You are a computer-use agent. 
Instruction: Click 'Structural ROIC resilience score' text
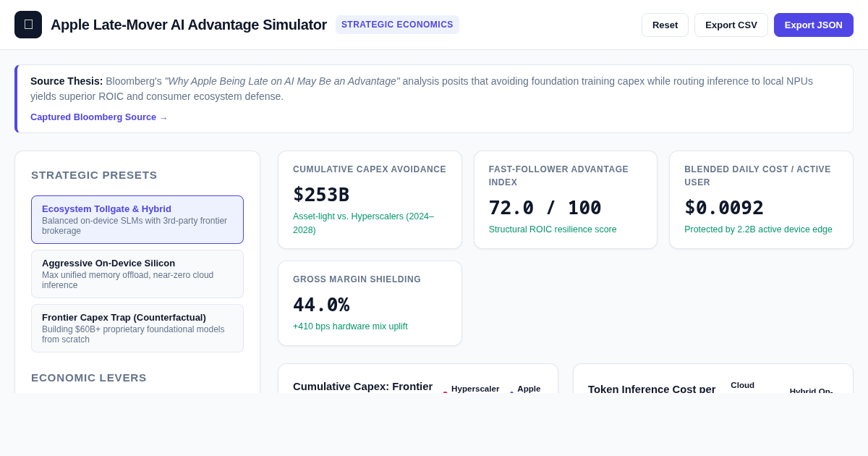(x=553, y=229)
